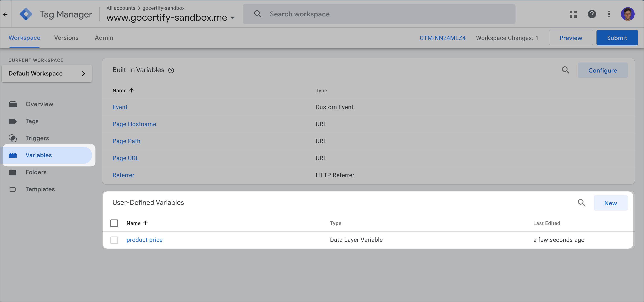Screen dimensions: 644x302
Task: Click the back arrow icon
Action: point(5,14)
